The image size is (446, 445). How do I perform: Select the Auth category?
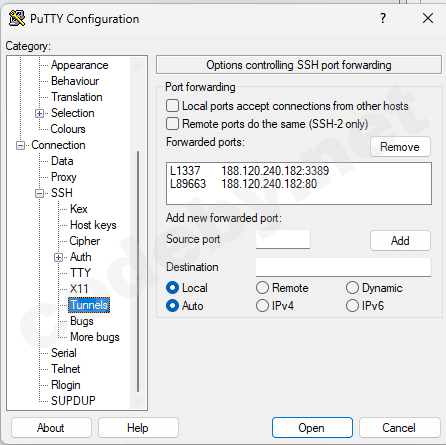click(81, 257)
